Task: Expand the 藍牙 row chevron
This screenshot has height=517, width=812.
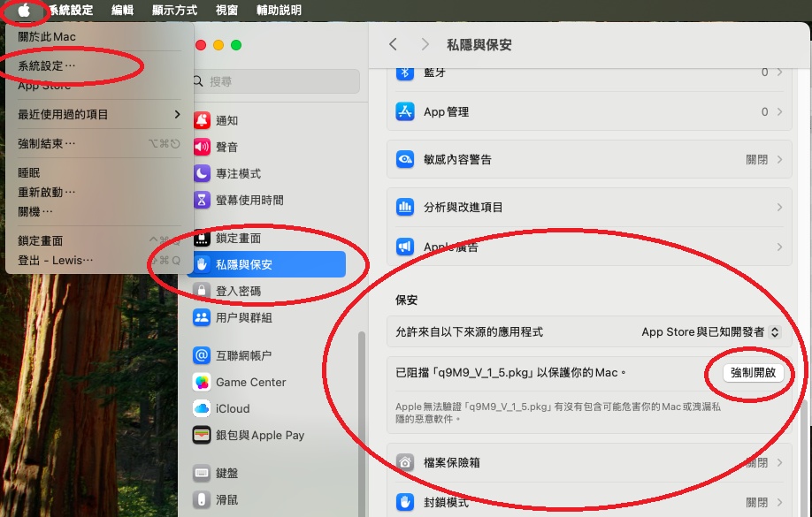Action: pos(779,72)
